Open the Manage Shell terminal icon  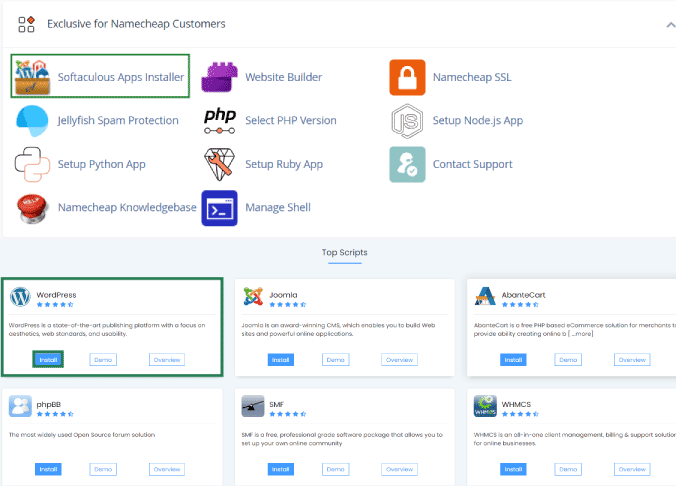[219, 208]
